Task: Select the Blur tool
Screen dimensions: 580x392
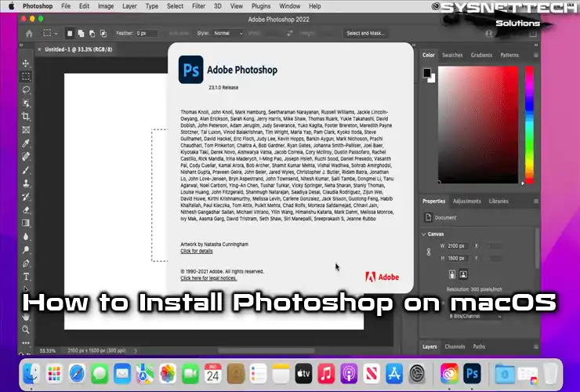Action: (x=26, y=237)
